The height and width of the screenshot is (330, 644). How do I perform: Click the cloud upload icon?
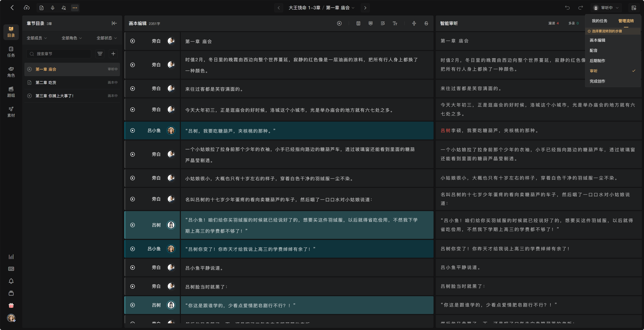click(x=27, y=8)
